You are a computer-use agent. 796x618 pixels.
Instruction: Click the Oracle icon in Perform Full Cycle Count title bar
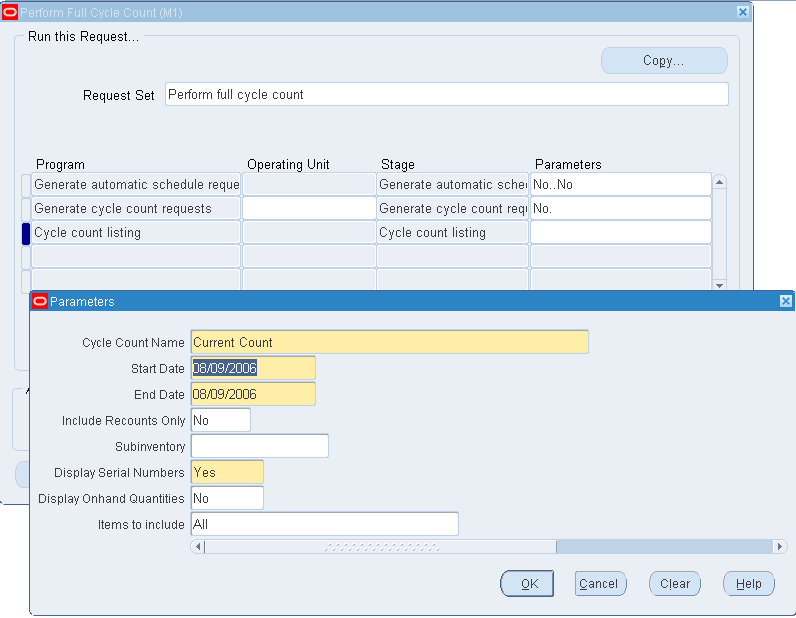10,12
